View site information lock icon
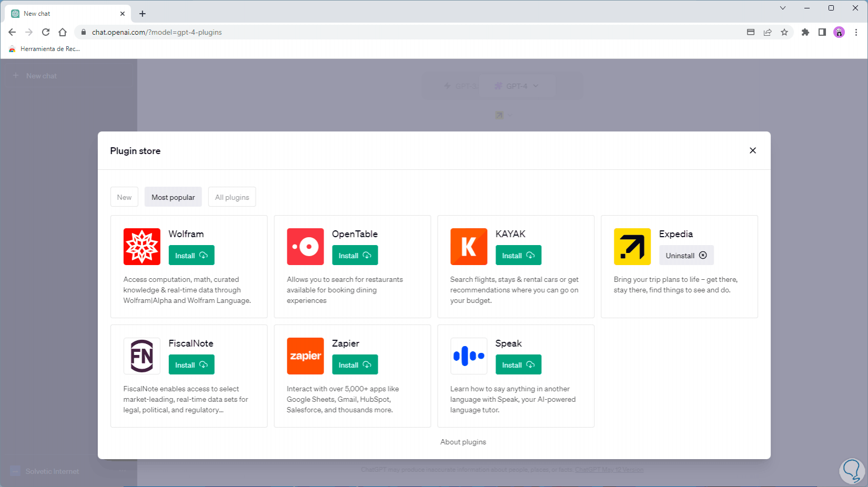The height and width of the screenshot is (487, 868). click(83, 32)
